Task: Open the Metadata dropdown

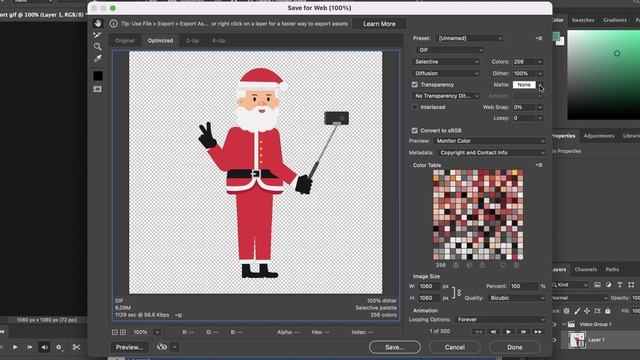Action: click(492, 153)
